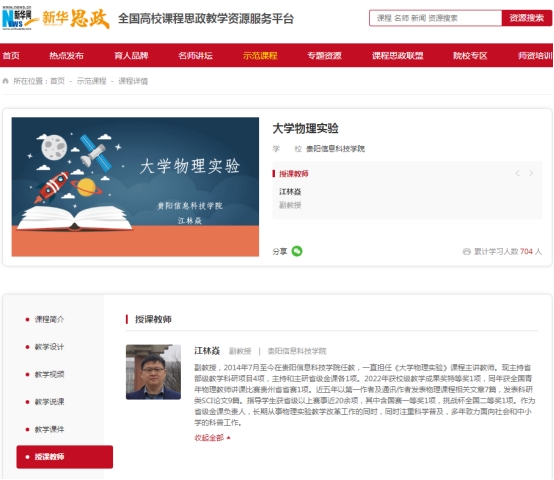Click the WeChat share icon

[x=297, y=251]
